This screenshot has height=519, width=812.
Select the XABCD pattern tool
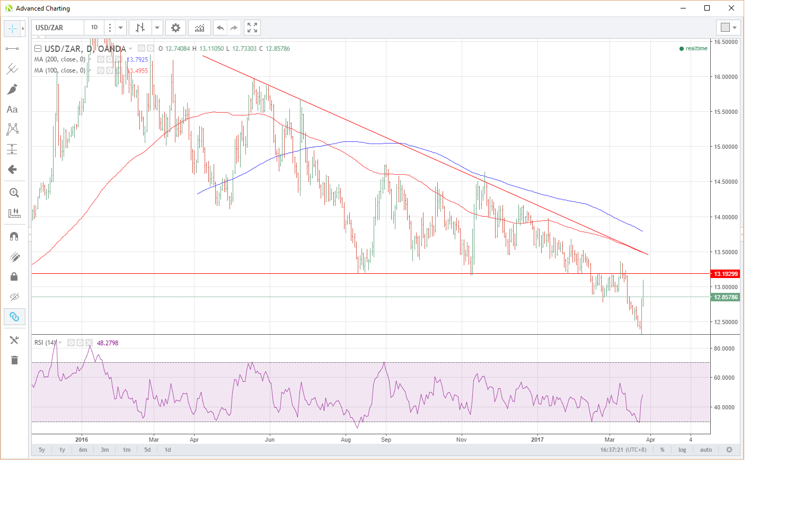click(12, 129)
